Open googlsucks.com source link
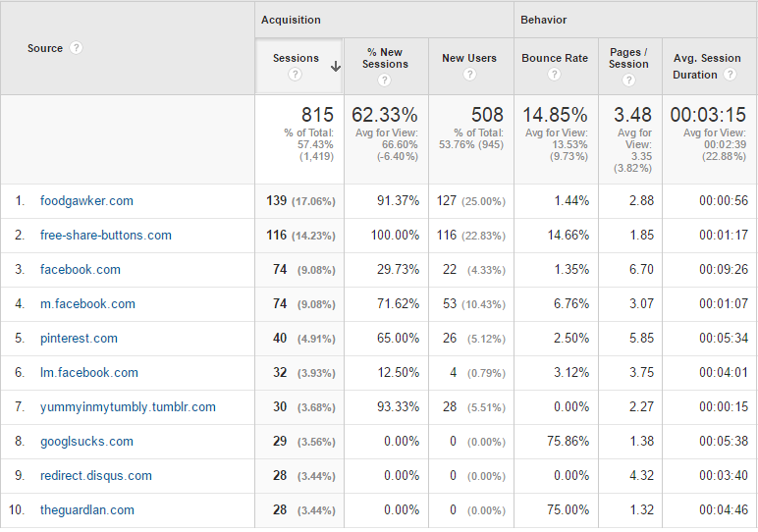758x532 pixels. [86, 441]
